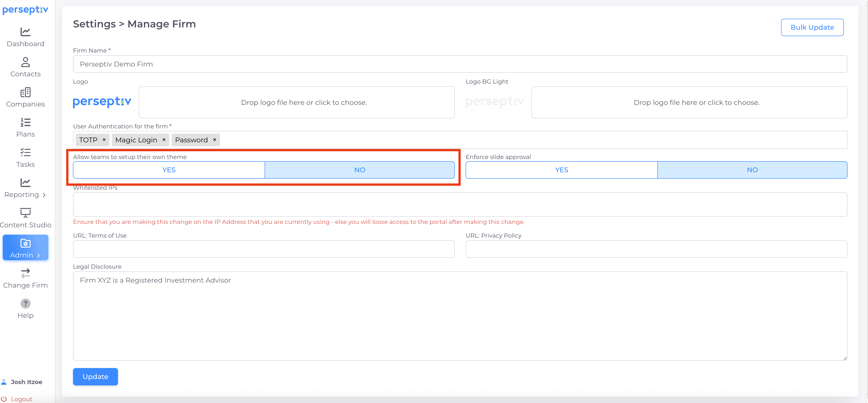Select YES for teams own theme

point(169,170)
